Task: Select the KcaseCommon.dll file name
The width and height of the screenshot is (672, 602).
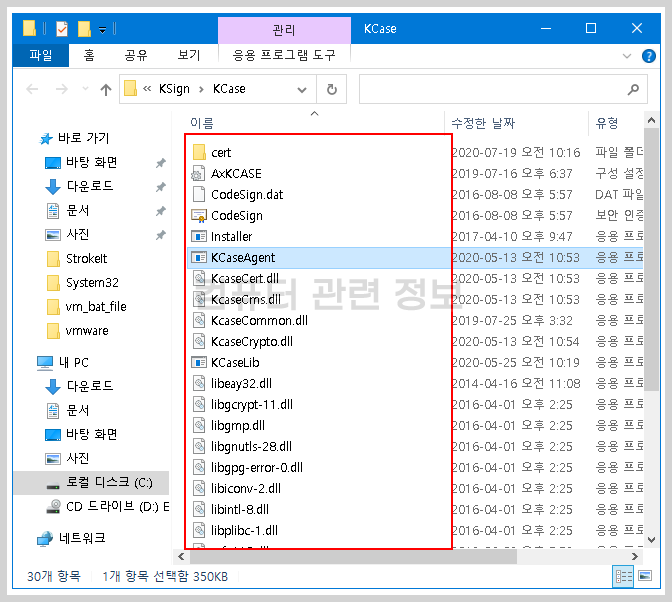Action: (259, 320)
